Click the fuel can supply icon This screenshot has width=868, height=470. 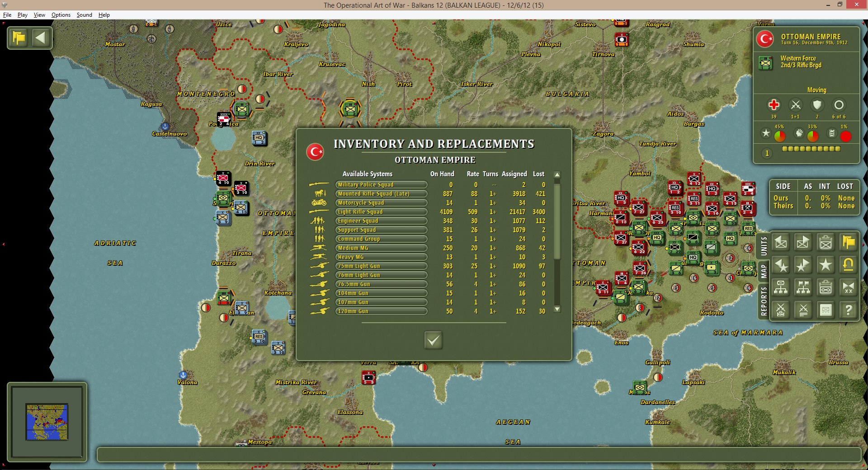coord(832,133)
